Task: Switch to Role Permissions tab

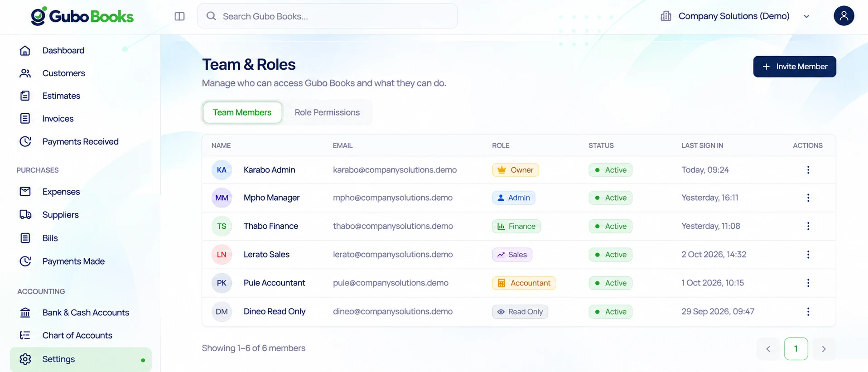Action: (x=327, y=112)
